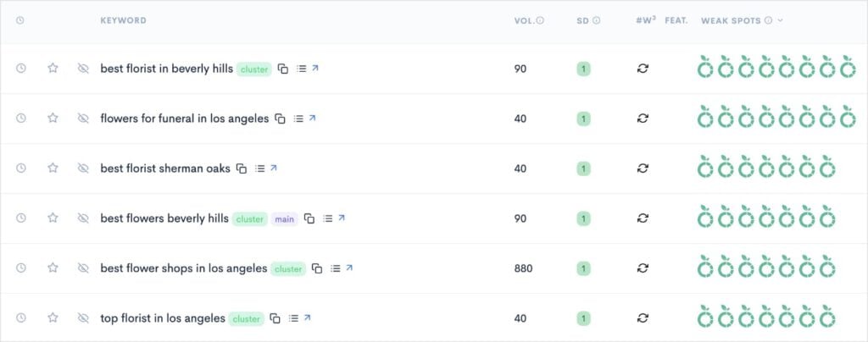Refresh weak spots for 'best florist in beverly hills'
This screenshot has height=342, width=868.
coord(643,69)
